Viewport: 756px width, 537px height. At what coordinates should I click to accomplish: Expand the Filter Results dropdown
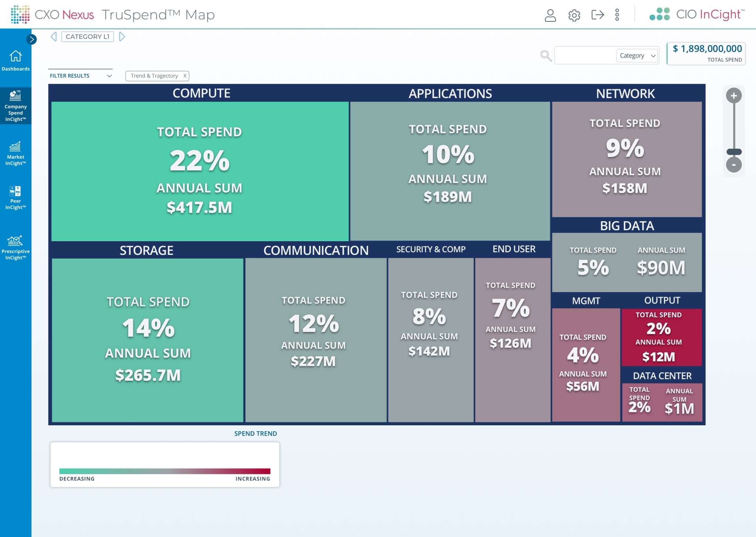point(109,76)
